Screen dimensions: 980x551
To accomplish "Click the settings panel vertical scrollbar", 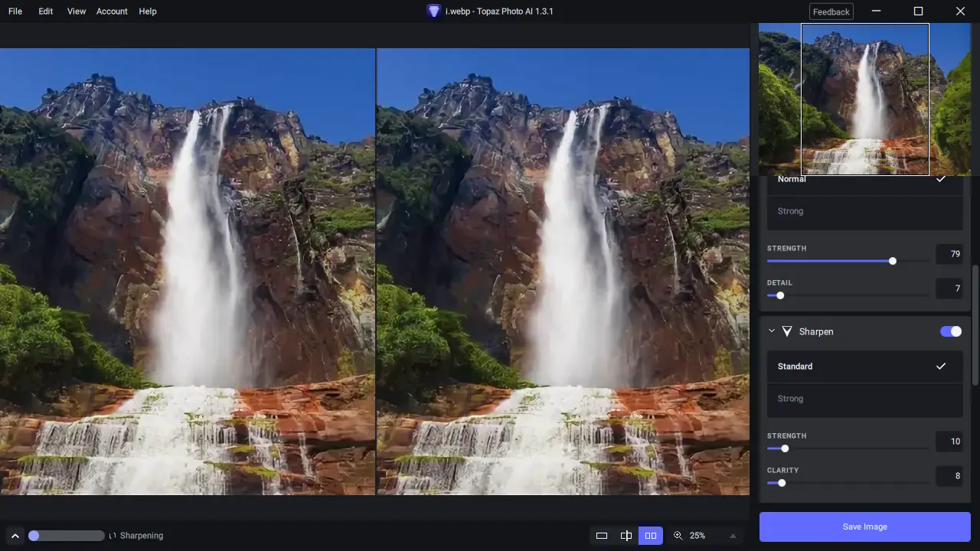I will pos(975,324).
